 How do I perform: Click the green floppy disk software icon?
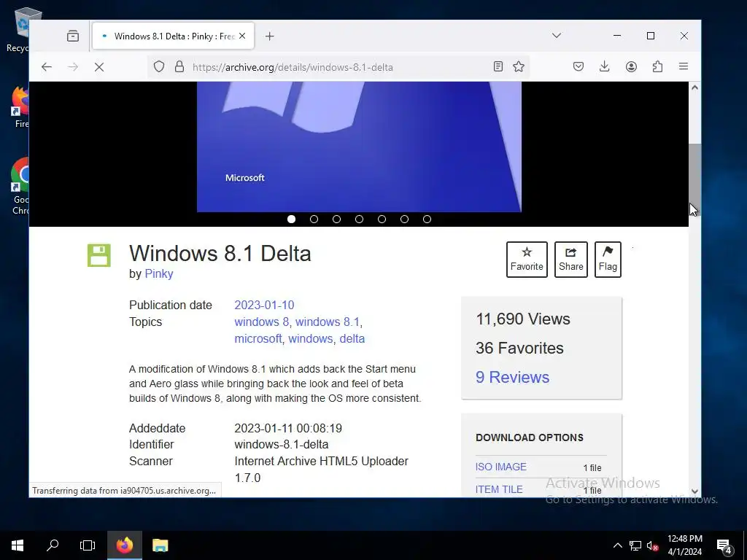[99, 255]
